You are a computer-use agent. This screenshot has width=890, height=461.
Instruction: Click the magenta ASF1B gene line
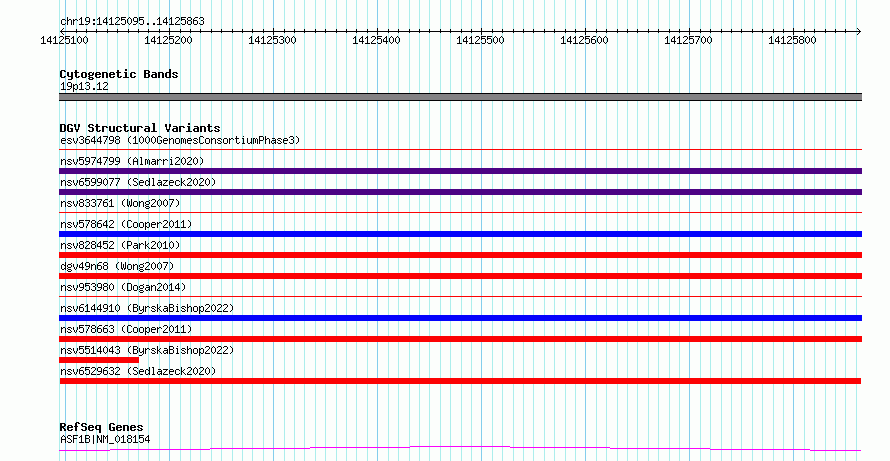(460, 449)
